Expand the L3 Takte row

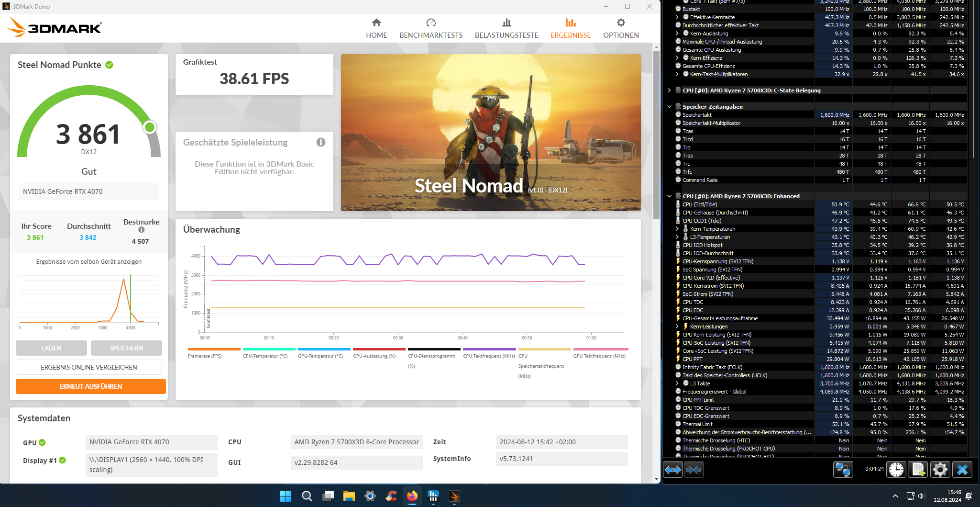677,383
